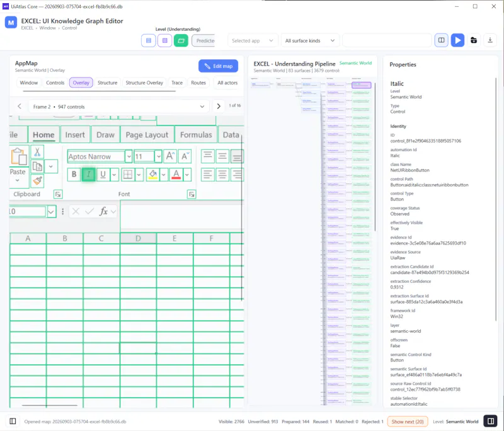Click the Center align icon
The height and width of the screenshot is (431, 504).
coord(222,175)
